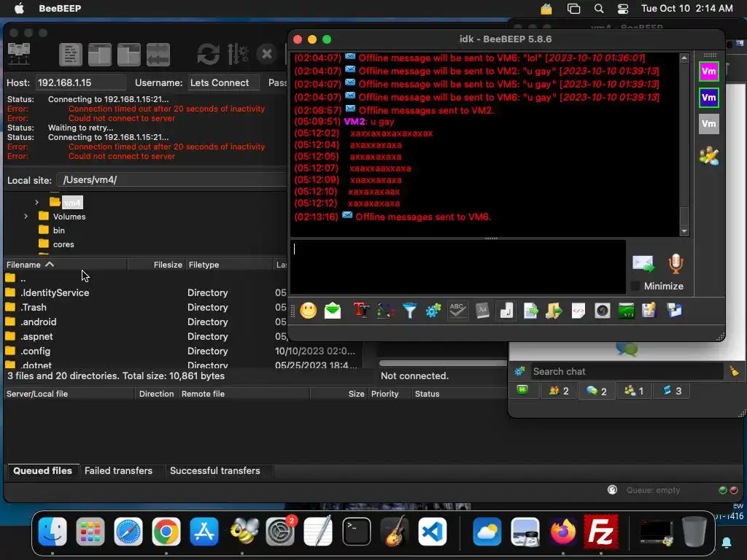Toggle FileZilla remote directory tree icon
This screenshot has height=560, width=747.
[x=128, y=54]
